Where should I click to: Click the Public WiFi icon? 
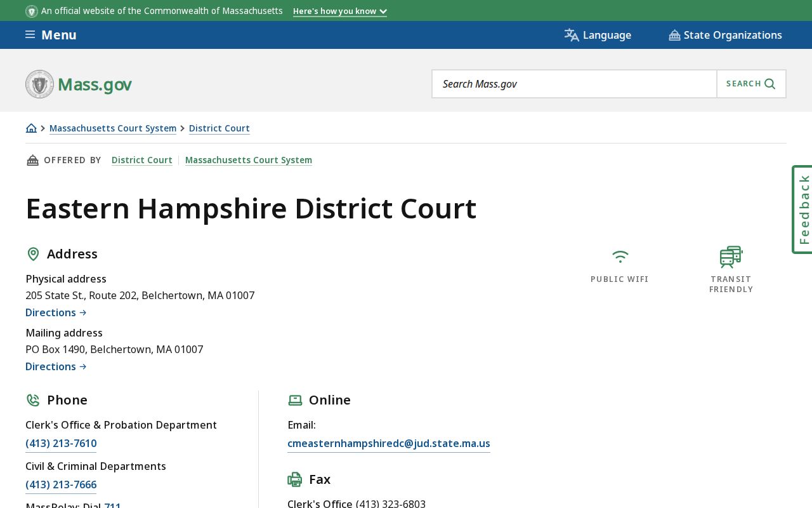tap(620, 257)
